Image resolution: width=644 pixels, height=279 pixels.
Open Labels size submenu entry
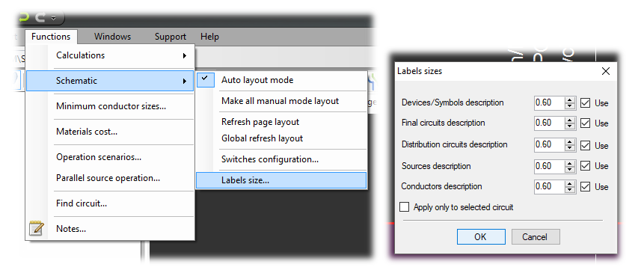(281, 180)
